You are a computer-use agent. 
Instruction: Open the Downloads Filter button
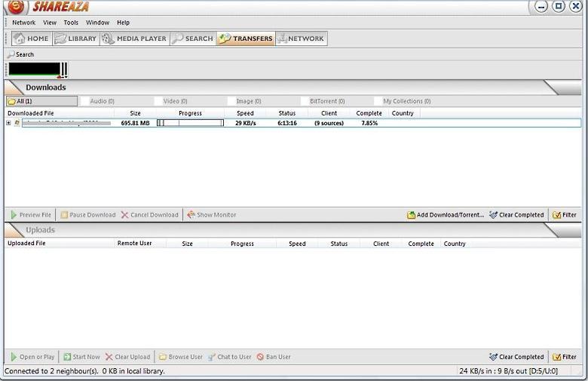(565, 215)
